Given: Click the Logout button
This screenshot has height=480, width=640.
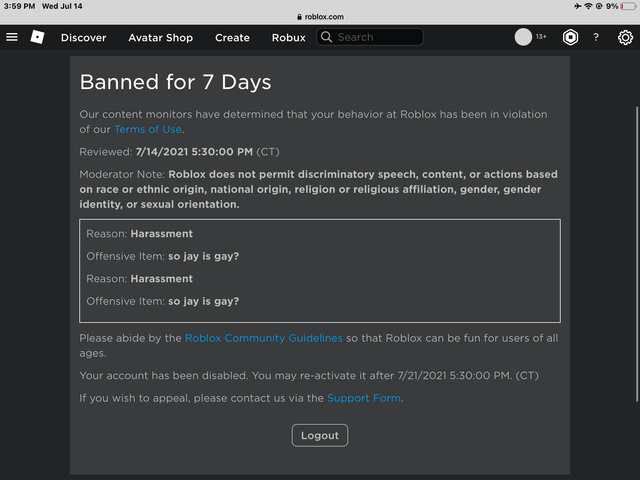Looking at the screenshot, I should pyautogui.click(x=320, y=436).
